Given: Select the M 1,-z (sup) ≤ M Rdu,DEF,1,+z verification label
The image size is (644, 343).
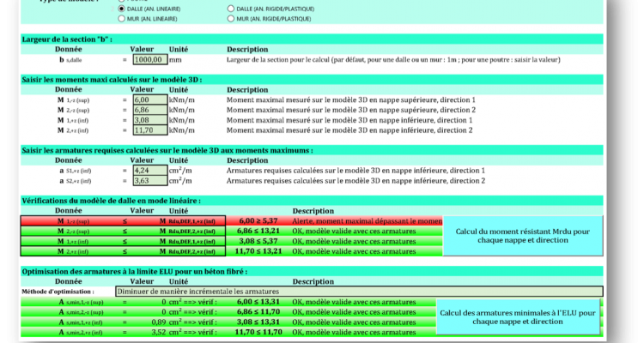Looking at the screenshot, I should tap(123, 220).
